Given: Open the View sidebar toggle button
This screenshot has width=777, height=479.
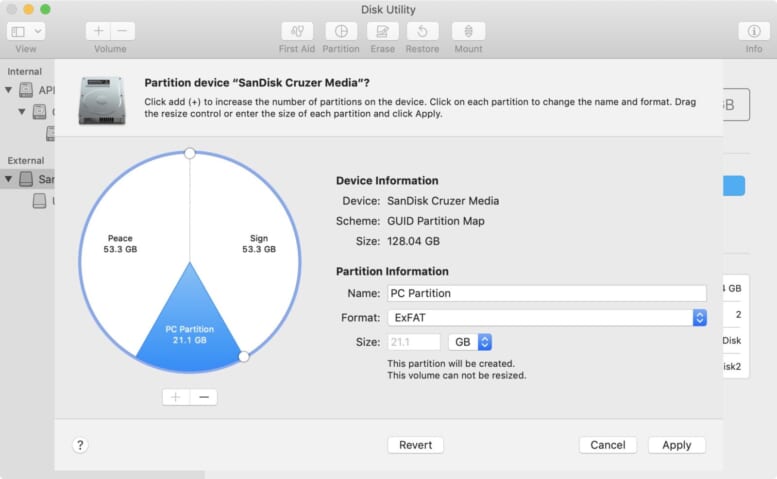Looking at the screenshot, I should coord(18,31).
